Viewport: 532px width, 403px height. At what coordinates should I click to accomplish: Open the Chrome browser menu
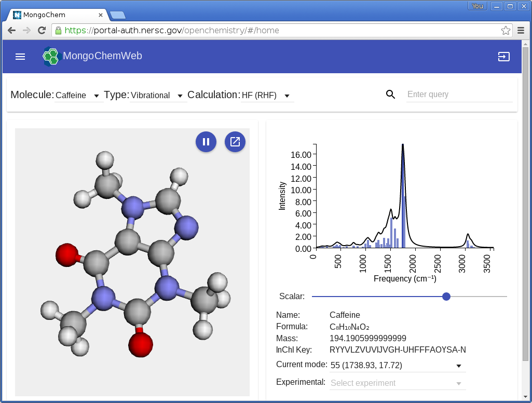pos(521,31)
